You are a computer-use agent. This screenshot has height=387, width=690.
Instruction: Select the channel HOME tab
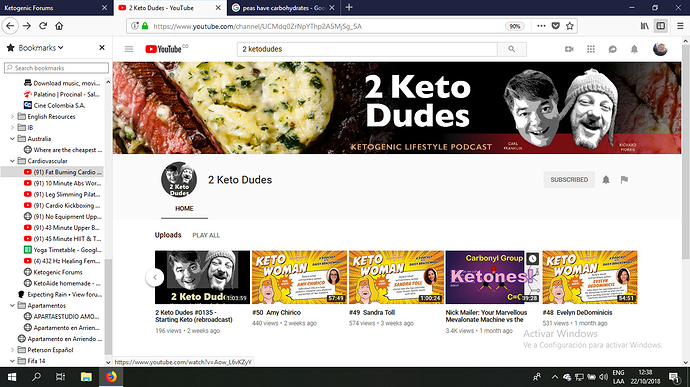[184, 209]
